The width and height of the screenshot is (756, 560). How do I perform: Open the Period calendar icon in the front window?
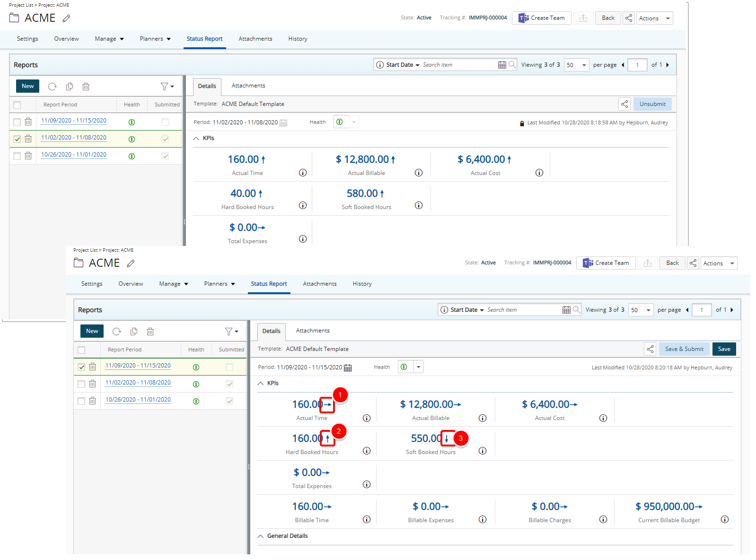pyautogui.click(x=348, y=367)
